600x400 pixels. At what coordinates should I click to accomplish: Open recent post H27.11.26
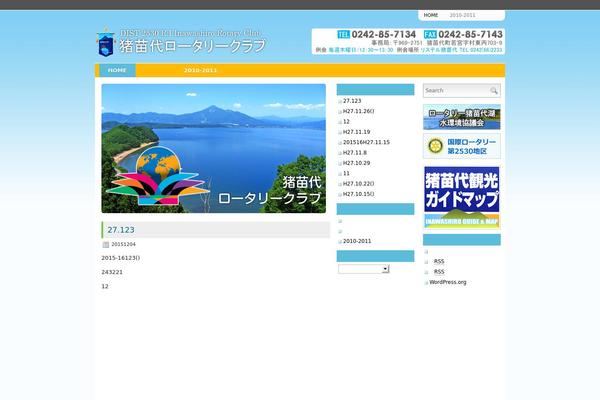point(359,111)
